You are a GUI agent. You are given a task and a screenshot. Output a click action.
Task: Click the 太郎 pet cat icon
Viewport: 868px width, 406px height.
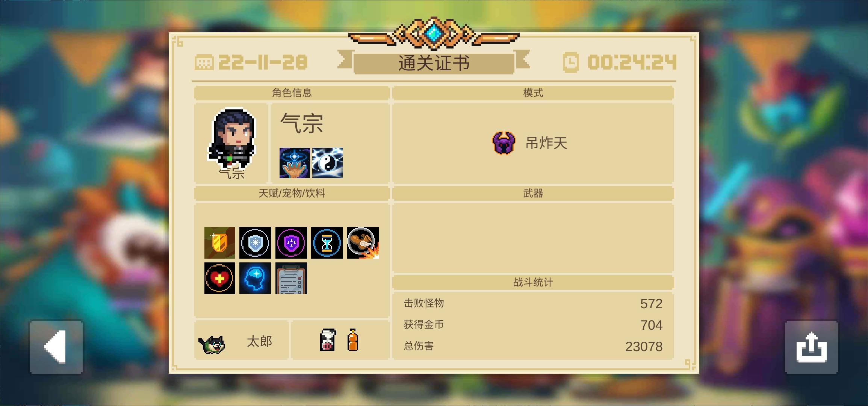tap(212, 344)
